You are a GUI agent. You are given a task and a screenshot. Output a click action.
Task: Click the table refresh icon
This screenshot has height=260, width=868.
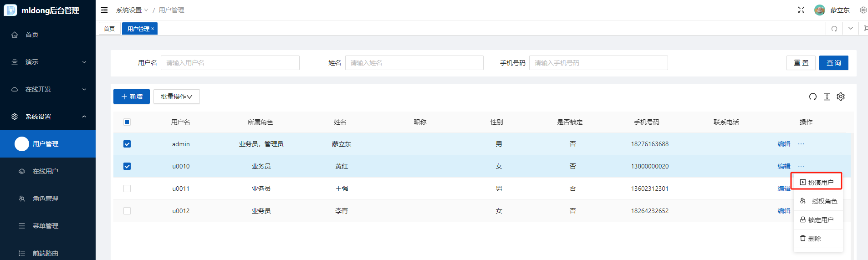(812, 97)
